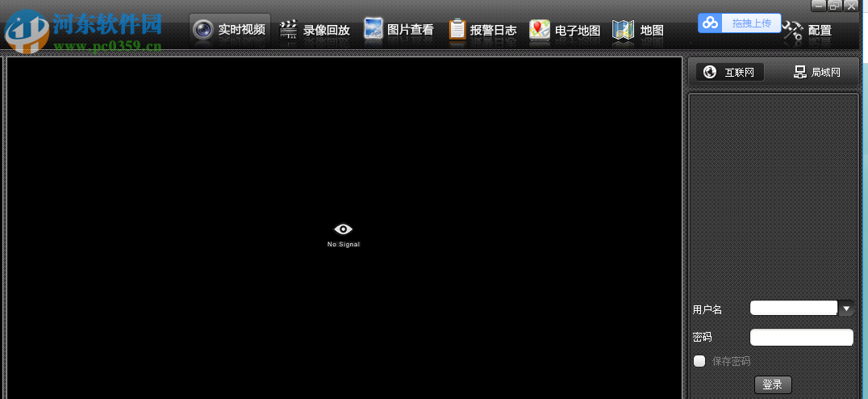Click the clapperboard icon for 录像回放
This screenshot has height=399, width=868.
tap(288, 29)
